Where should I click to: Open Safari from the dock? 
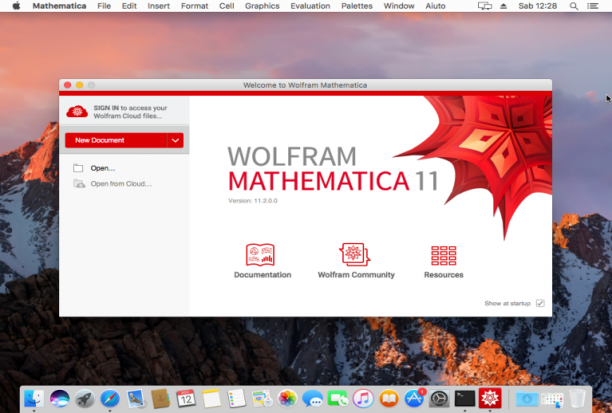(110, 399)
